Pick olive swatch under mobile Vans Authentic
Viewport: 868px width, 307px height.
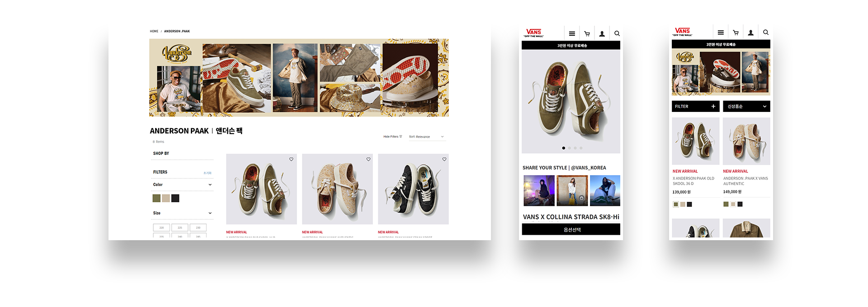(726, 204)
